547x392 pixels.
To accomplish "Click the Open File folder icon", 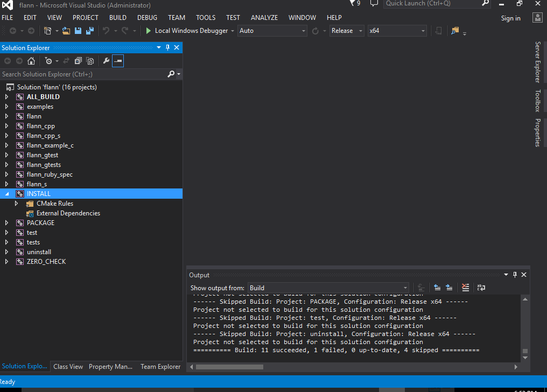I will (x=66, y=31).
